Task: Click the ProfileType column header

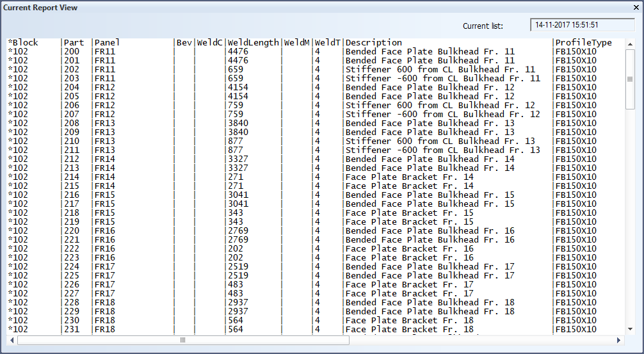Action: (583, 43)
